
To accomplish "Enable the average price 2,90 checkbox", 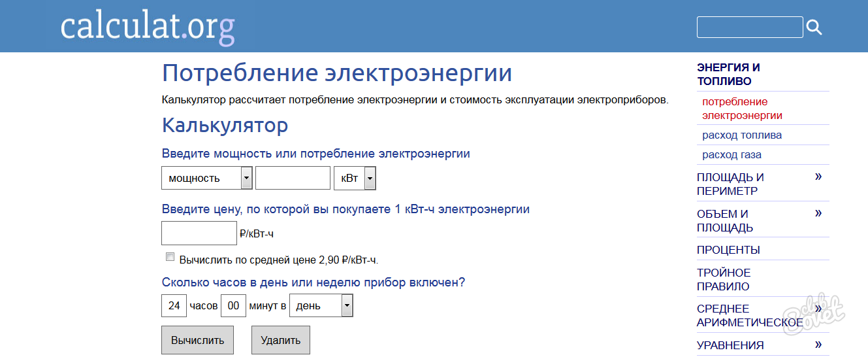I will pos(170,257).
